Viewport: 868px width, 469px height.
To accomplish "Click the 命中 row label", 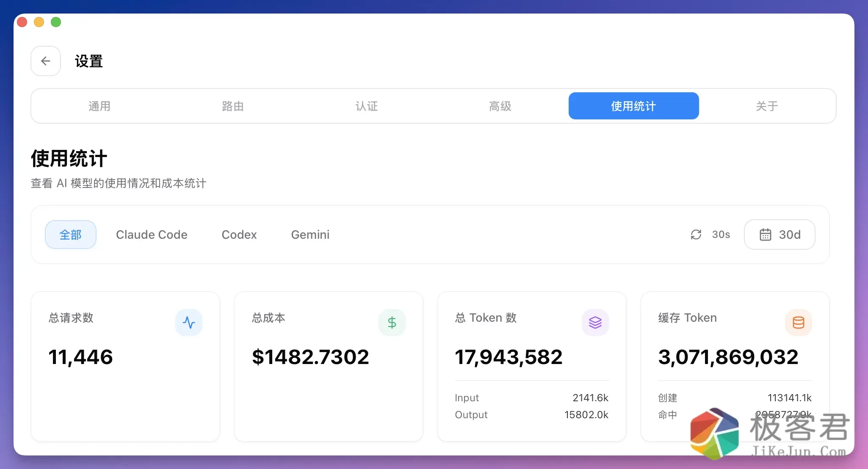I will pos(668,415).
